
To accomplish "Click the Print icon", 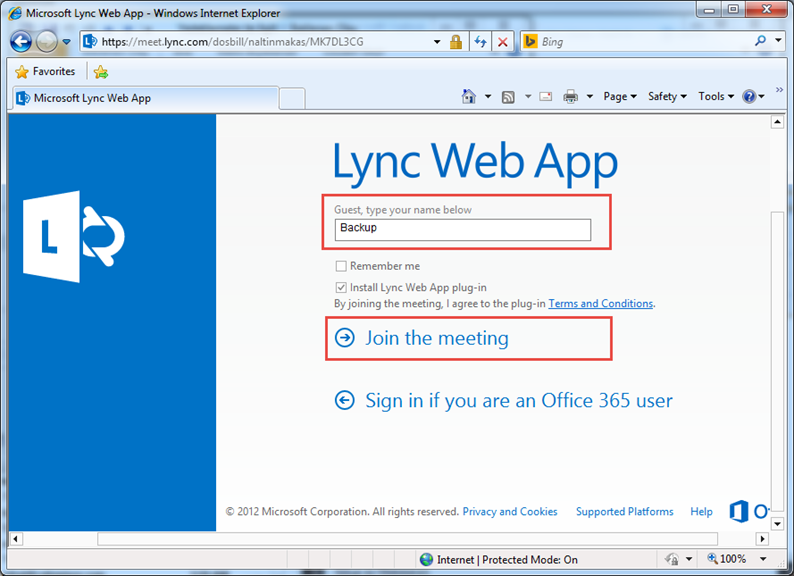I will click(x=571, y=96).
